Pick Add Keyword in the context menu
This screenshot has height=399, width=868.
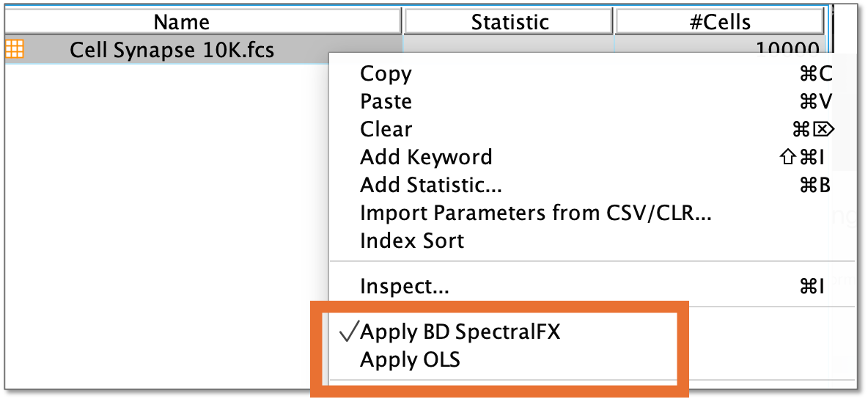click(426, 157)
